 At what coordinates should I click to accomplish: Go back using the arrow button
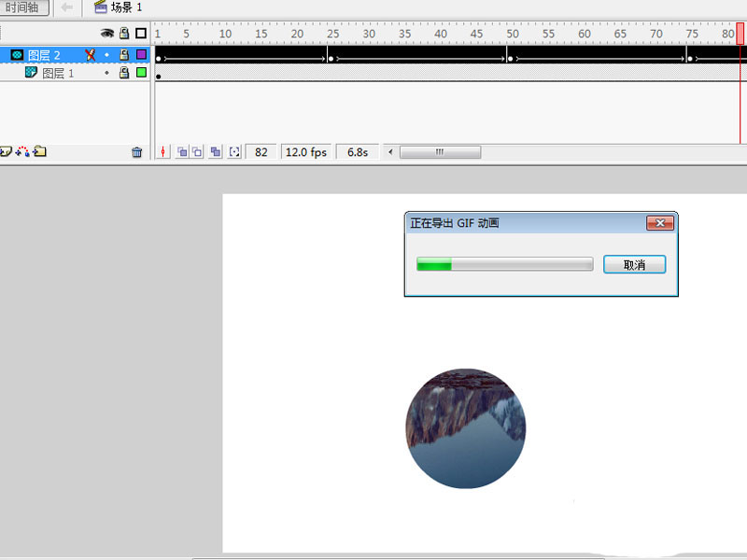66,7
